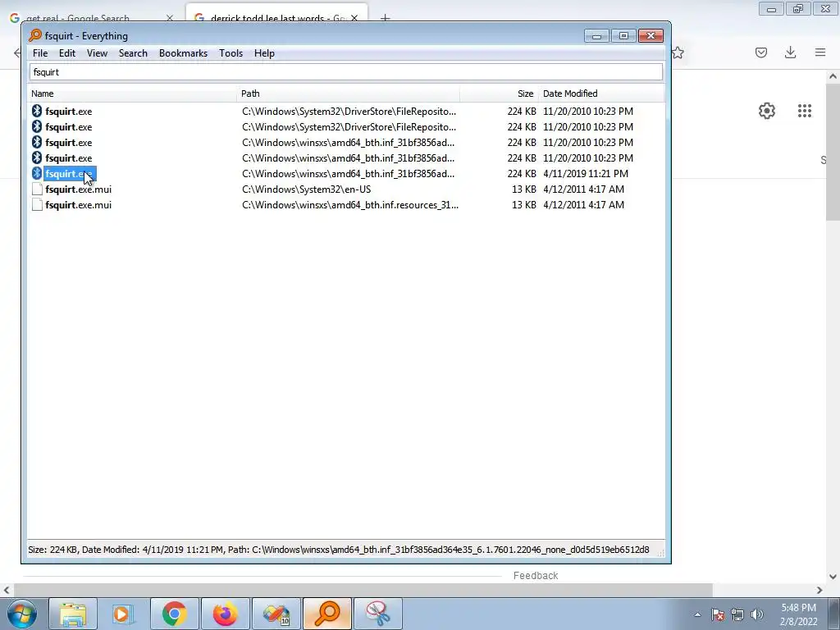The image size is (840, 630).
Task: Open File Explorer from taskbar
Action: pyautogui.click(x=73, y=614)
